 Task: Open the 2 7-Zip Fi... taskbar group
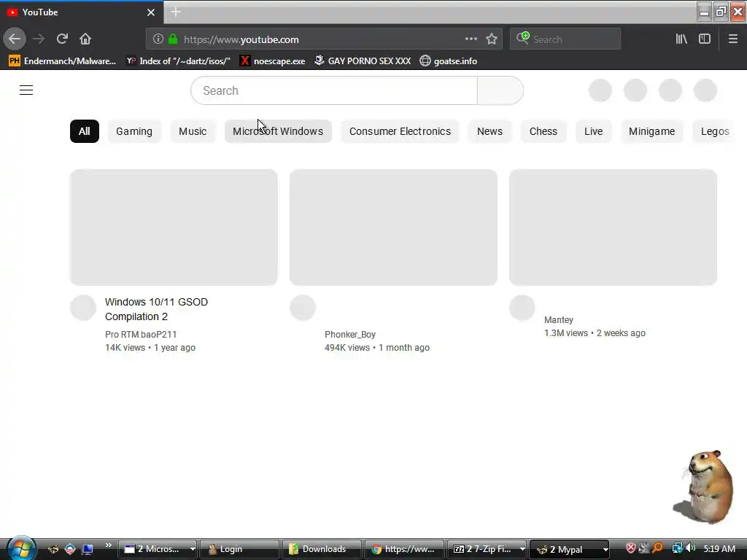click(487, 549)
